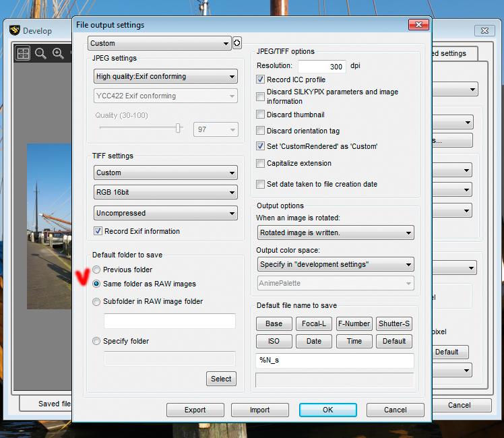Click the Shutter-S file name button

(394, 323)
